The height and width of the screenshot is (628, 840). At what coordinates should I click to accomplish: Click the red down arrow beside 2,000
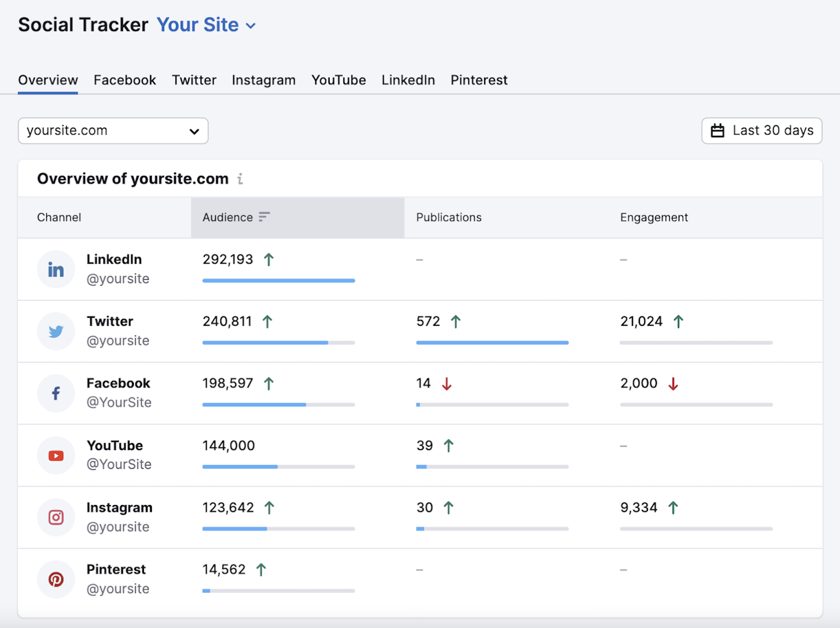(x=674, y=384)
